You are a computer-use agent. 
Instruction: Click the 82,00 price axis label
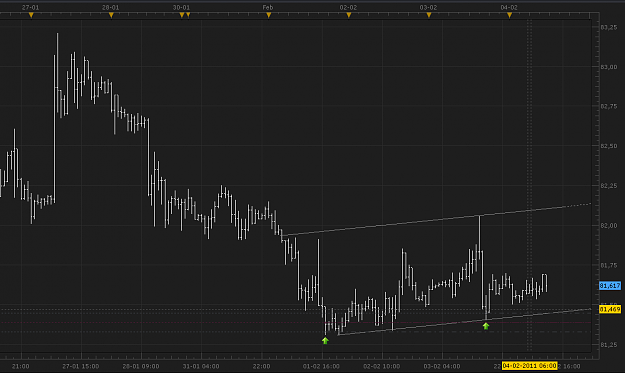[609, 226]
